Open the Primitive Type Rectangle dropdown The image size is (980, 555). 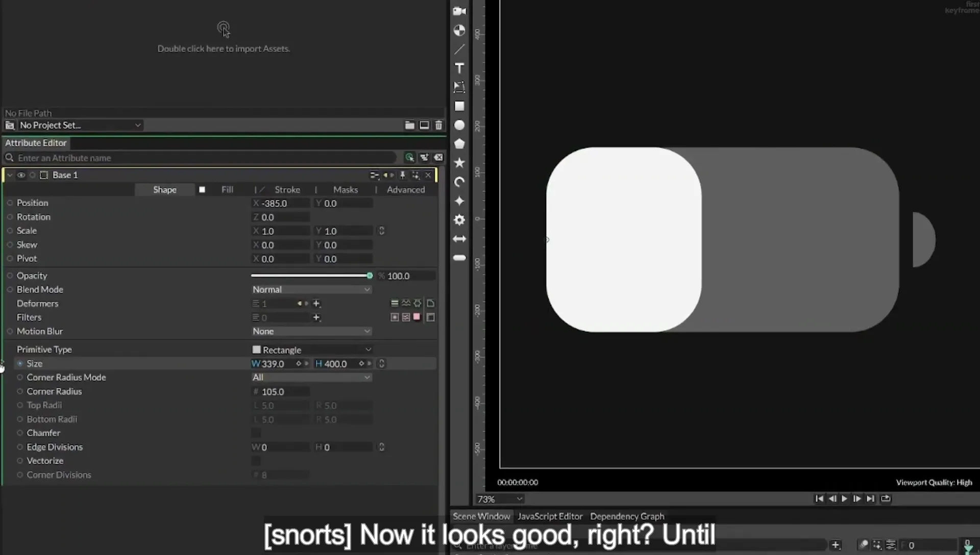coord(311,350)
